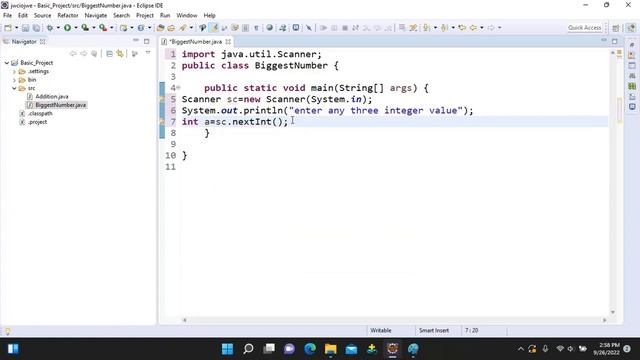The width and height of the screenshot is (640, 360).
Task: Click the Open Perspective icon
Action: click(x=616, y=28)
